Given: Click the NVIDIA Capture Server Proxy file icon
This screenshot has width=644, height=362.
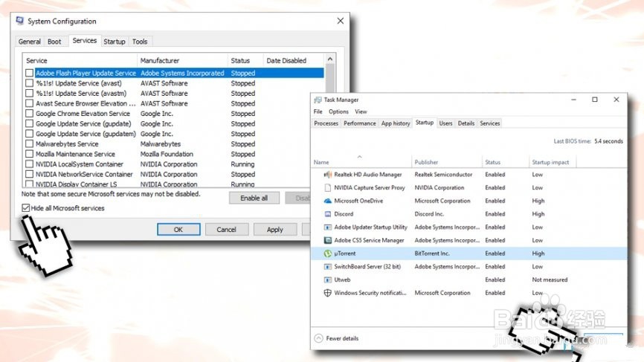Looking at the screenshot, I should pos(327,187).
